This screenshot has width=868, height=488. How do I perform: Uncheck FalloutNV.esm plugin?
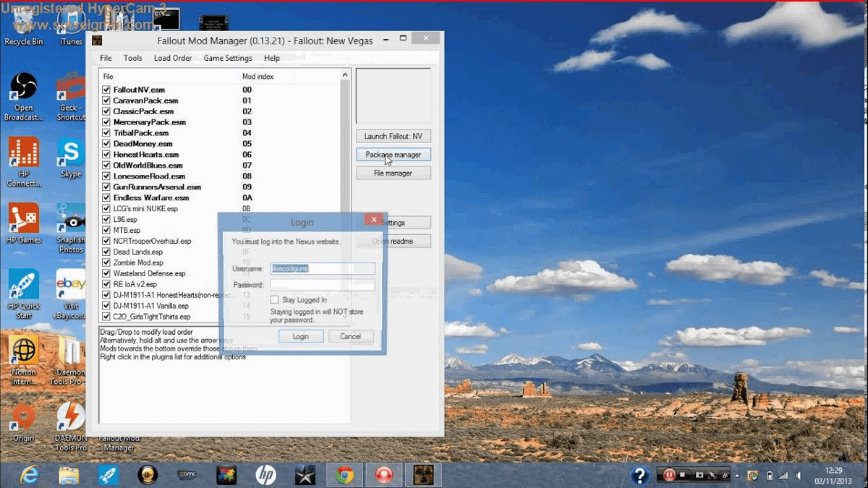point(106,90)
